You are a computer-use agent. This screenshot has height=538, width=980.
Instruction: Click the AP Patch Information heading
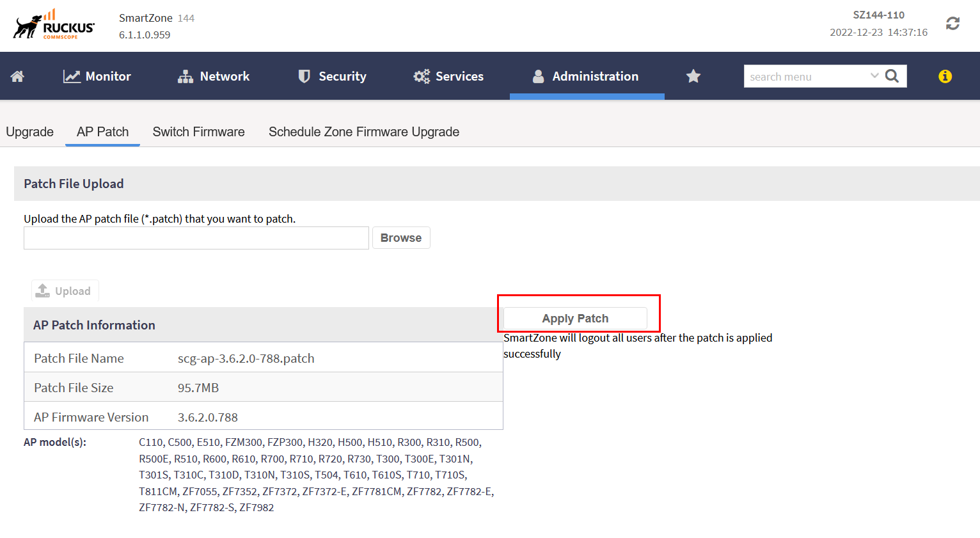(x=94, y=325)
